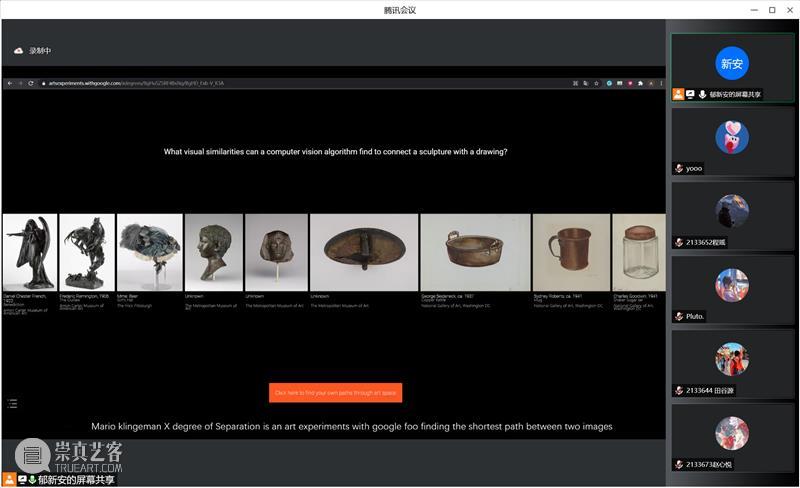Viewport: 800px width, 488px height.
Task: Select participant 2133673赵心悦's video tile
Action: [x=732, y=438]
